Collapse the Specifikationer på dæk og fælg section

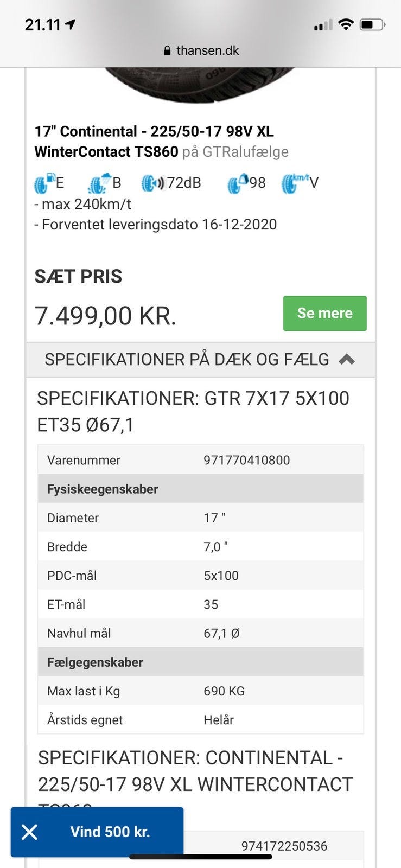pos(187,360)
